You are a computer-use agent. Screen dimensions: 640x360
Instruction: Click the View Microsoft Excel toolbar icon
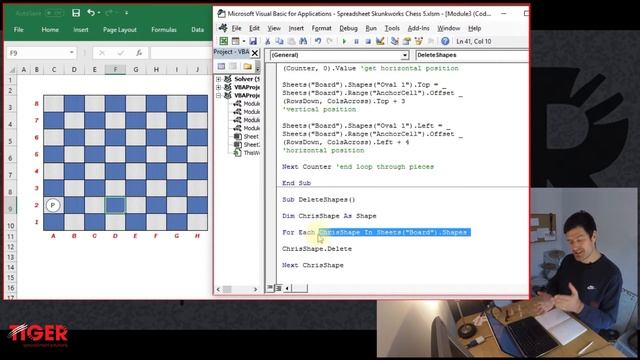click(x=223, y=41)
